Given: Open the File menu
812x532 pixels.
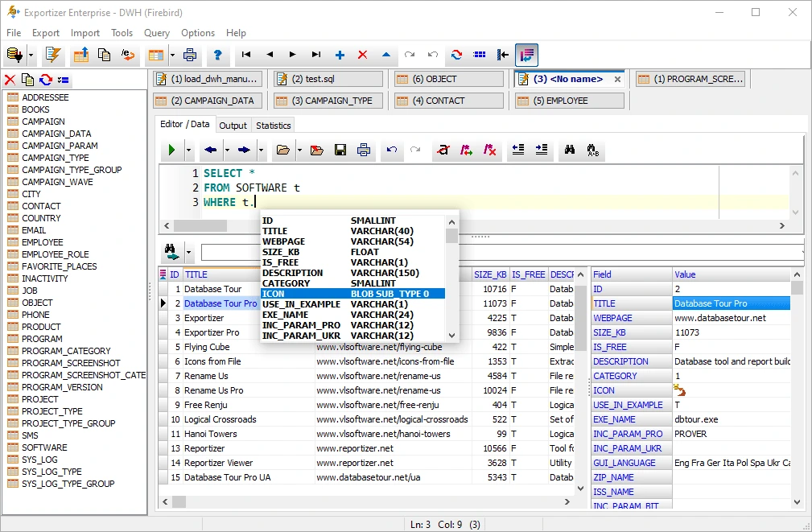Looking at the screenshot, I should point(14,33).
